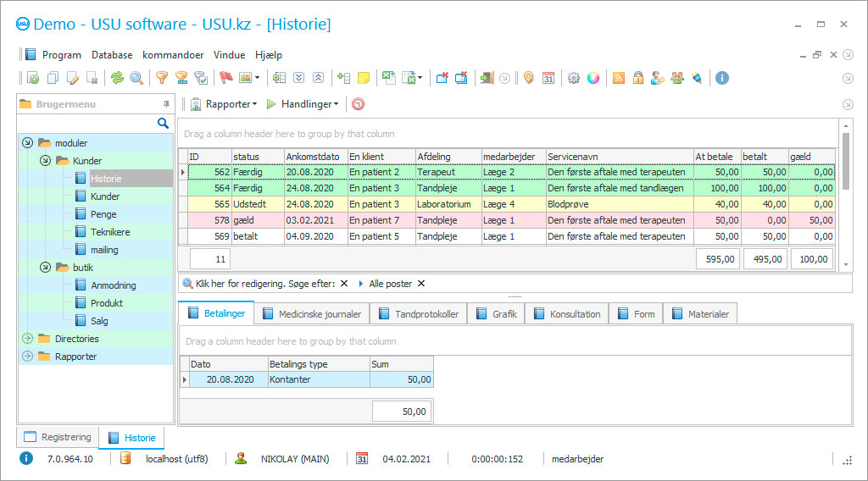
Task: Open the calendar icon in the toolbar
Action: click(548, 78)
